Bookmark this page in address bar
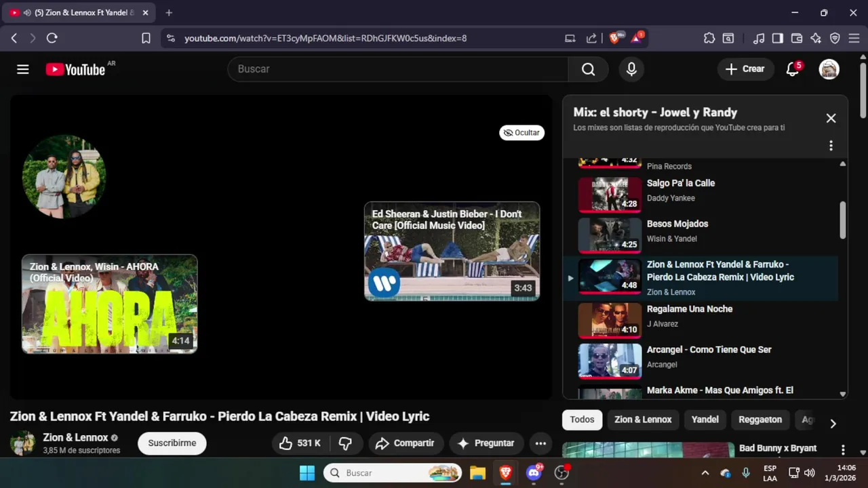Screen dimensions: 868x488 (x=146, y=39)
